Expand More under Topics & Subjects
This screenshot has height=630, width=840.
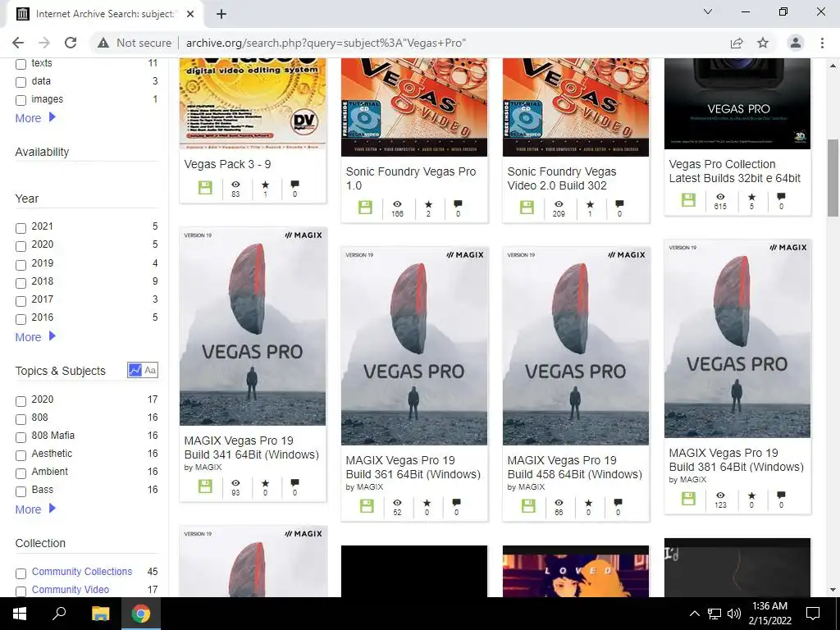pos(35,509)
